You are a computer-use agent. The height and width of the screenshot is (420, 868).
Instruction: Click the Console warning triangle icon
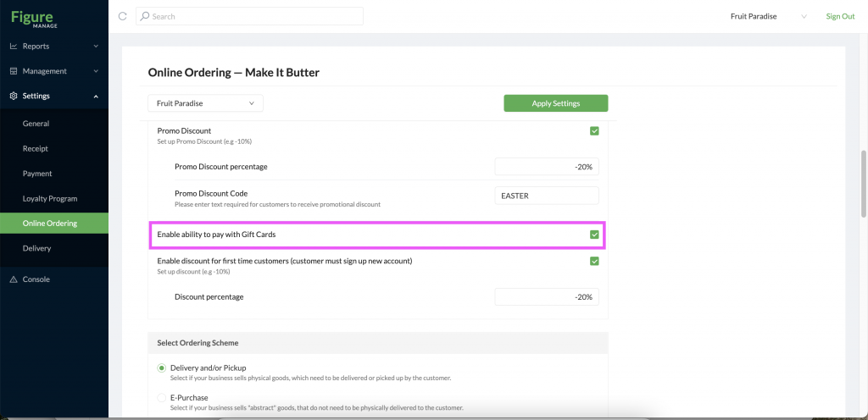[x=14, y=279]
